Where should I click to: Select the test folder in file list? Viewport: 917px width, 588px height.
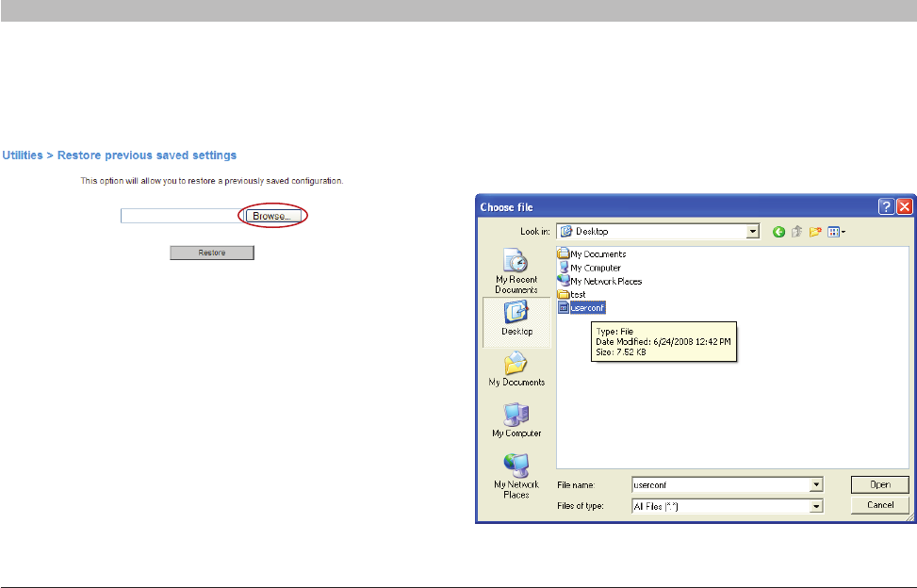pos(577,294)
